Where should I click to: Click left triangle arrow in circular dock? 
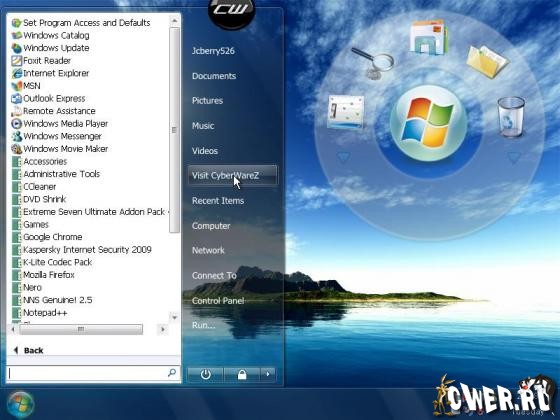(344, 157)
